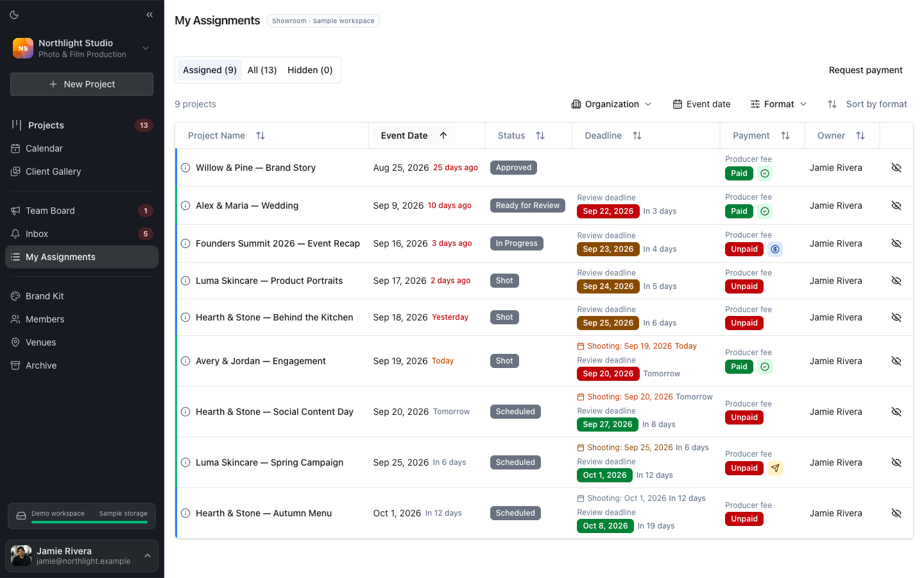Click paid checkmark icon in Willow & Pine row
Screen dimensions: 924x578
click(764, 173)
